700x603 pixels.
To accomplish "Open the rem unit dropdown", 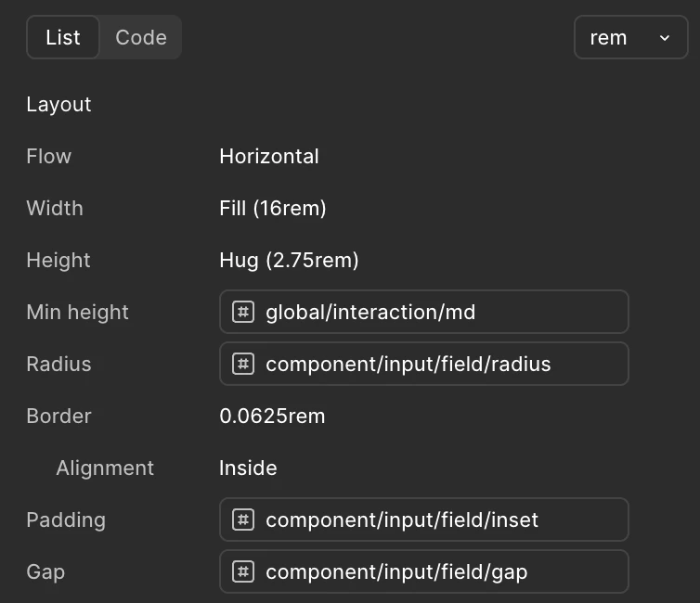I will pyautogui.click(x=630, y=38).
